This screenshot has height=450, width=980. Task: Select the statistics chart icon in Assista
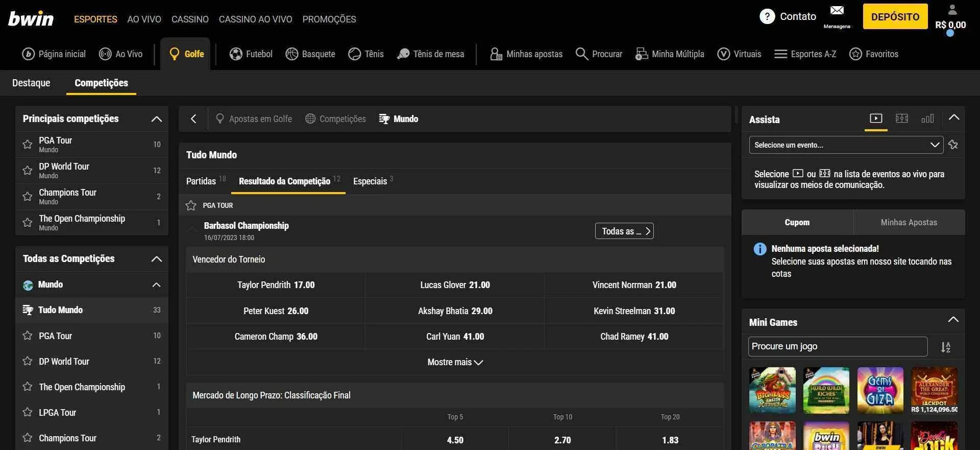pos(927,119)
